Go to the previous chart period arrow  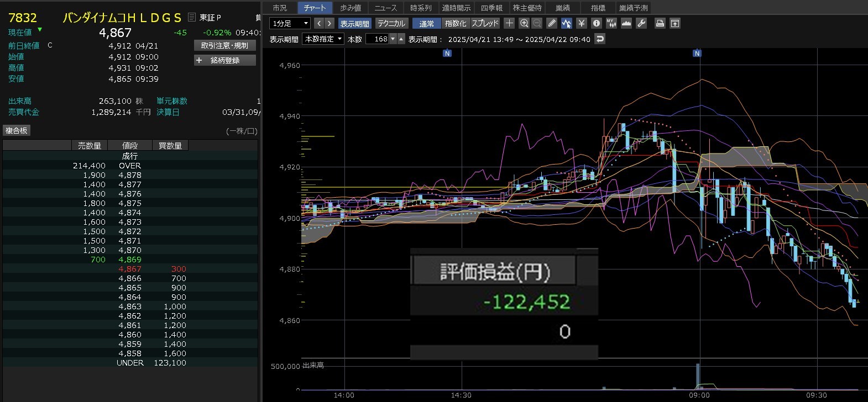(x=319, y=23)
